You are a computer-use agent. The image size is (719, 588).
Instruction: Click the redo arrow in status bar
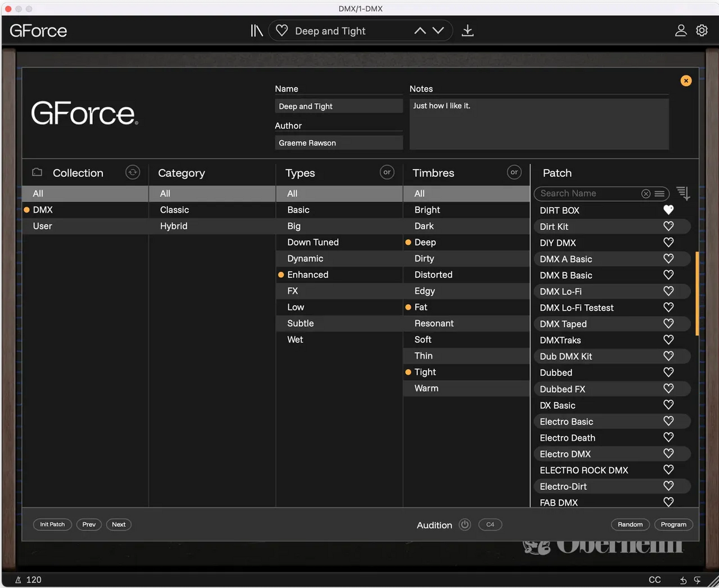[x=697, y=580]
